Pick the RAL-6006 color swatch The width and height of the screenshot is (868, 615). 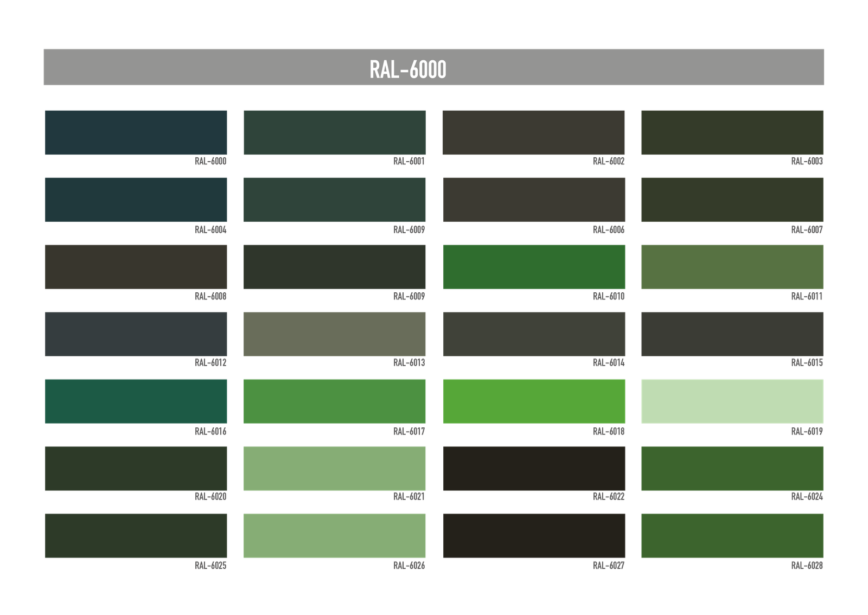pos(534,200)
